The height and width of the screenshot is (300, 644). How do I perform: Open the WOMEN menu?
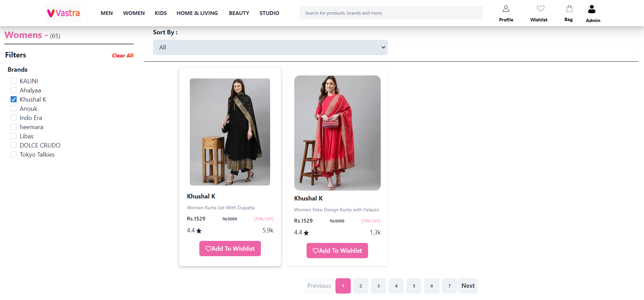(x=134, y=13)
